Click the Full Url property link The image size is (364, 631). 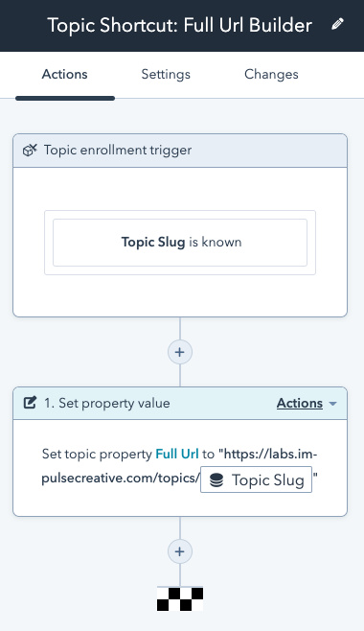[x=177, y=454]
